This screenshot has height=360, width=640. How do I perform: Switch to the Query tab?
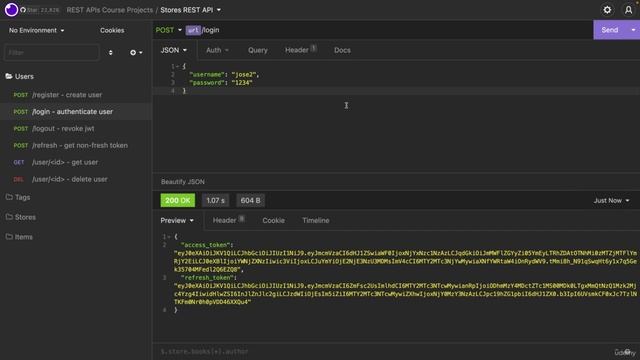(258, 50)
